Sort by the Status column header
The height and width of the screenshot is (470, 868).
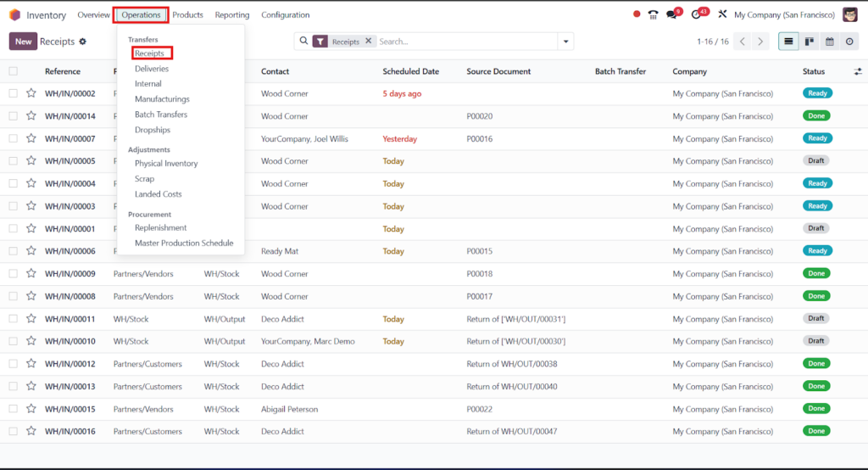[814, 71]
